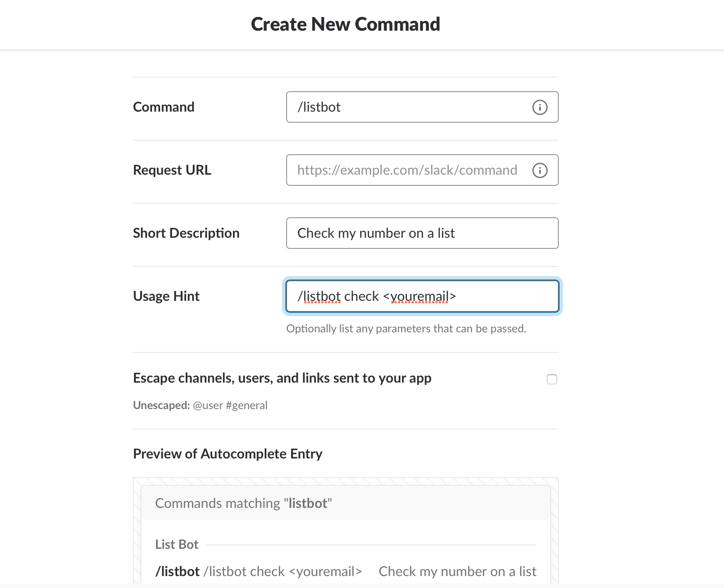
Task: Click the Usage Hint label
Action: click(166, 296)
